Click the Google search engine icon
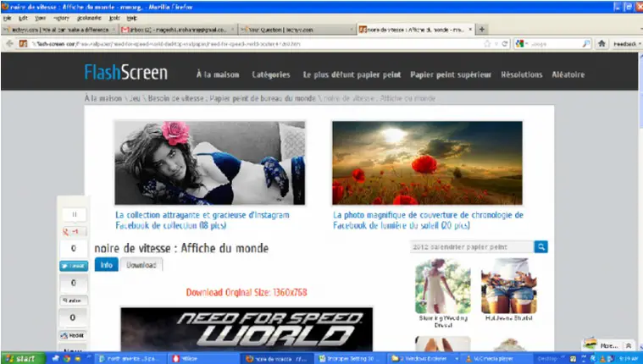Screen dimensions: 643x364 pyautogui.click(x=520, y=43)
